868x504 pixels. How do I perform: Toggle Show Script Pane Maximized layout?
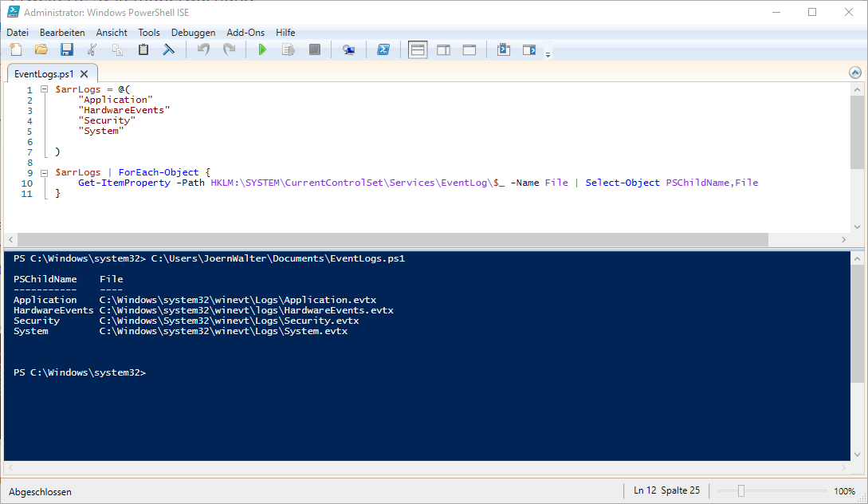point(469,49)
